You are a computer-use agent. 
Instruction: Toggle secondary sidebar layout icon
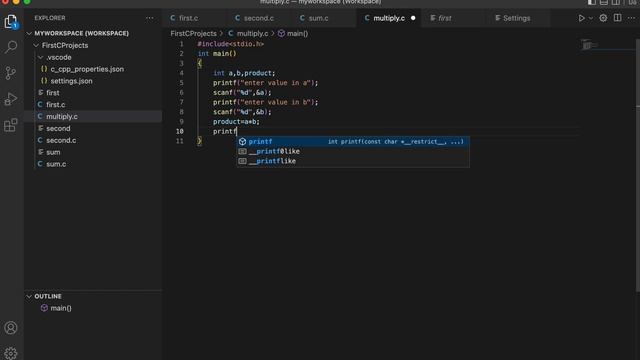616,2
